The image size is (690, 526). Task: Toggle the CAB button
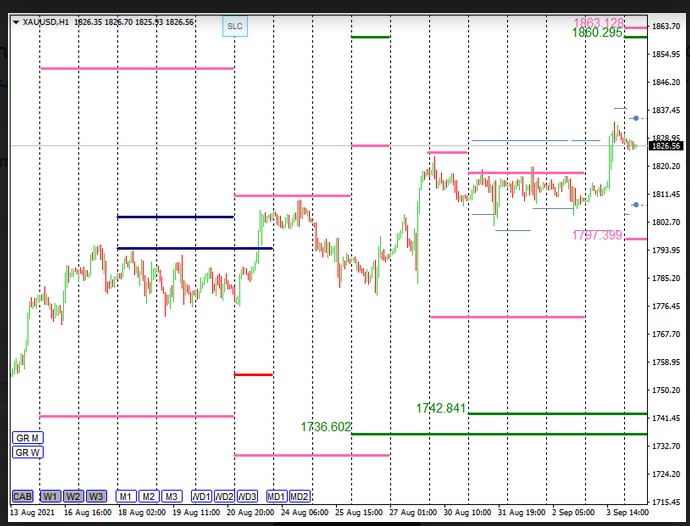coord(22,497)
